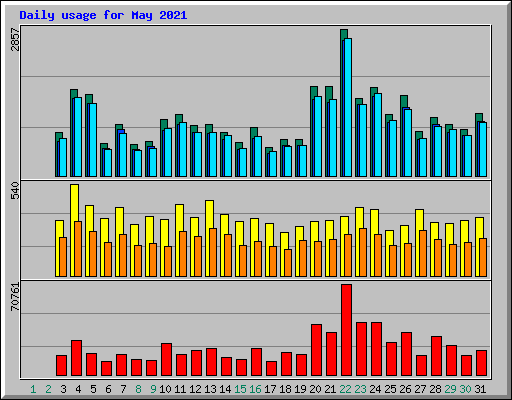The image size is (512, 400).
Task: Click day label '12' on the x-axis
Action: tap(195, 389)
